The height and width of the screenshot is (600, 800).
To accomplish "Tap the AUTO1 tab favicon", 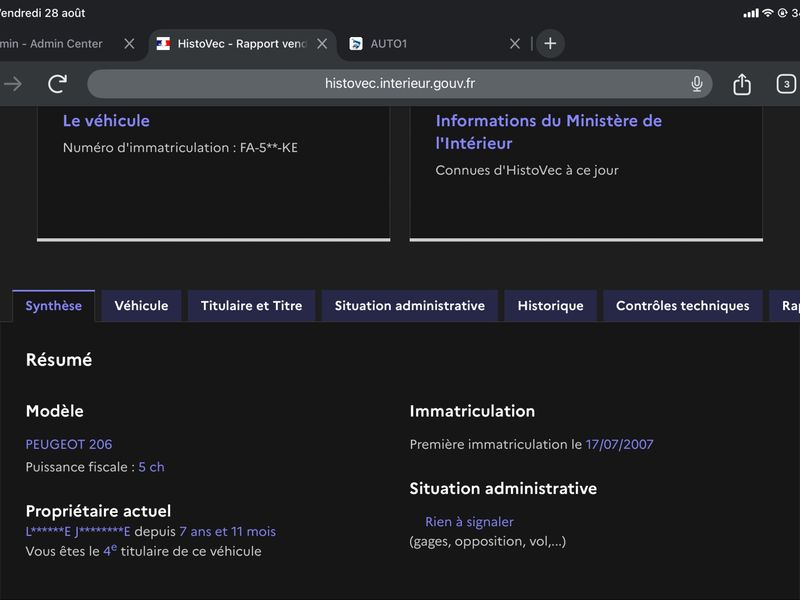I will [x=356, y=44].
